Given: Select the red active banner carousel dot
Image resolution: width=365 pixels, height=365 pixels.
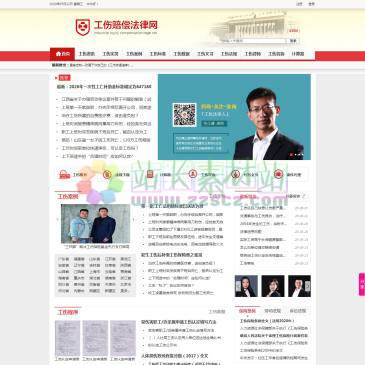Looking at the screenshot, I should pos(291,155).
